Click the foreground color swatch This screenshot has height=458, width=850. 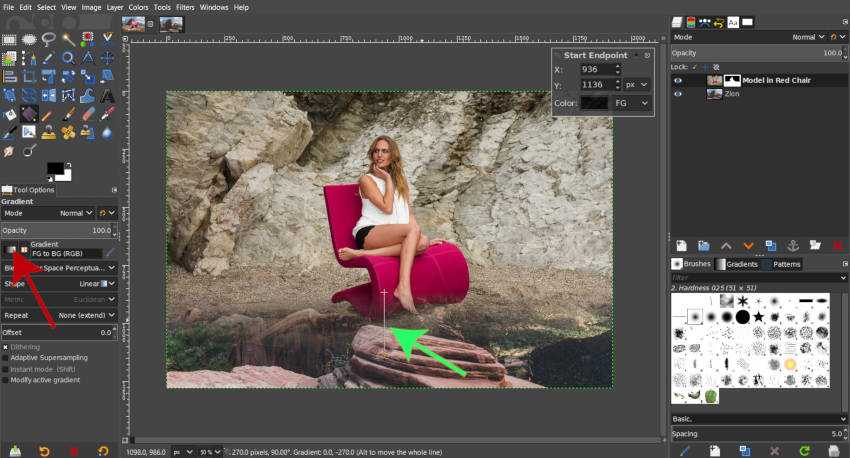53,170
